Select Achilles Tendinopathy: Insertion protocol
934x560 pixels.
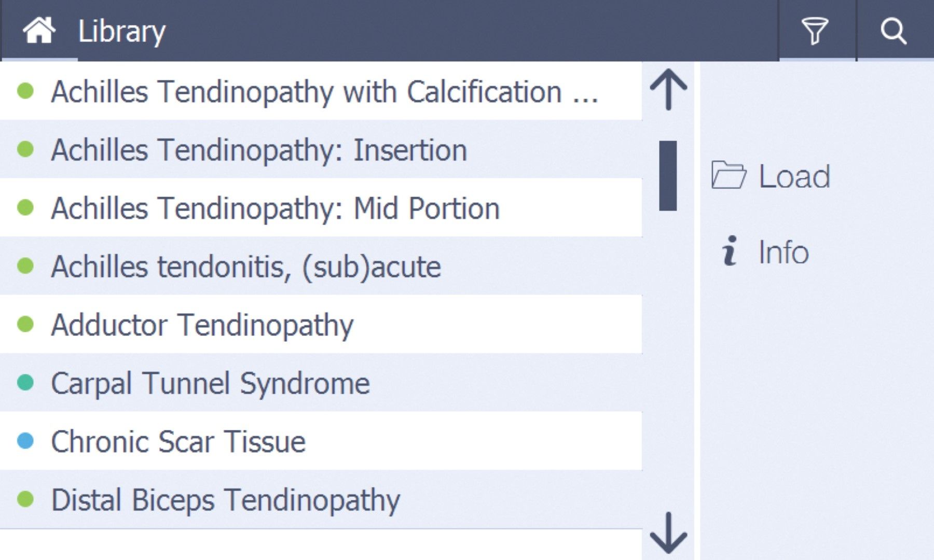[259, 150]
